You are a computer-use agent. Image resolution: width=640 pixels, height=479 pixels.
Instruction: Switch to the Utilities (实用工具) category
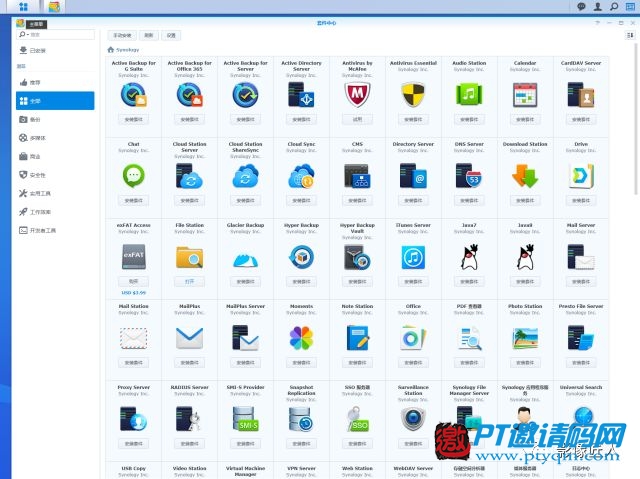[x=55, y=193]
